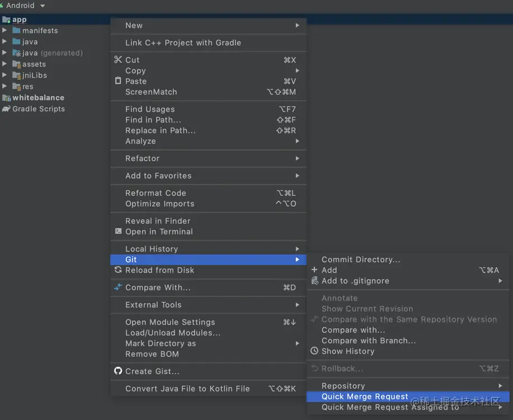Click the jniLibs folder icon
The image size is (513, 420).
click(x=16, y=75)
